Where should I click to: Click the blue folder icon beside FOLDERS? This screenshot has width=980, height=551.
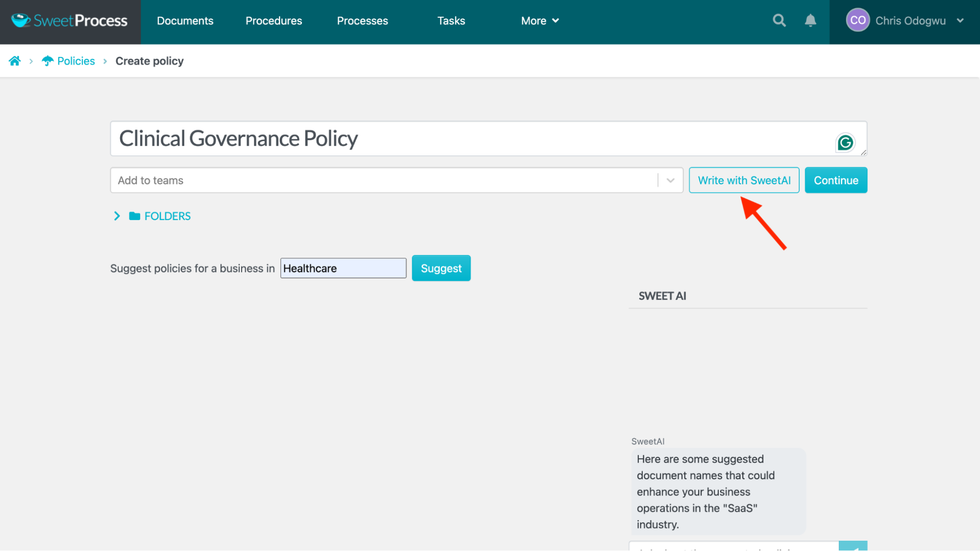(134, 216)
